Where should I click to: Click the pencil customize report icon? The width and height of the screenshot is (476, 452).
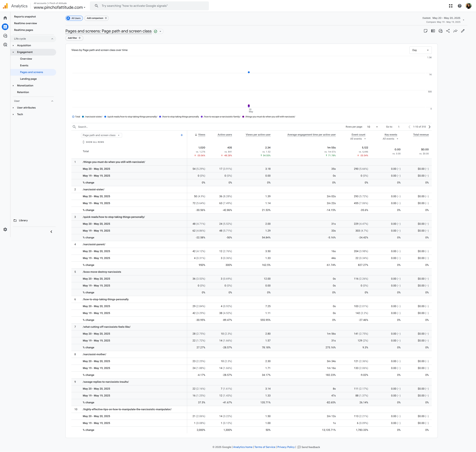(463, 31)
